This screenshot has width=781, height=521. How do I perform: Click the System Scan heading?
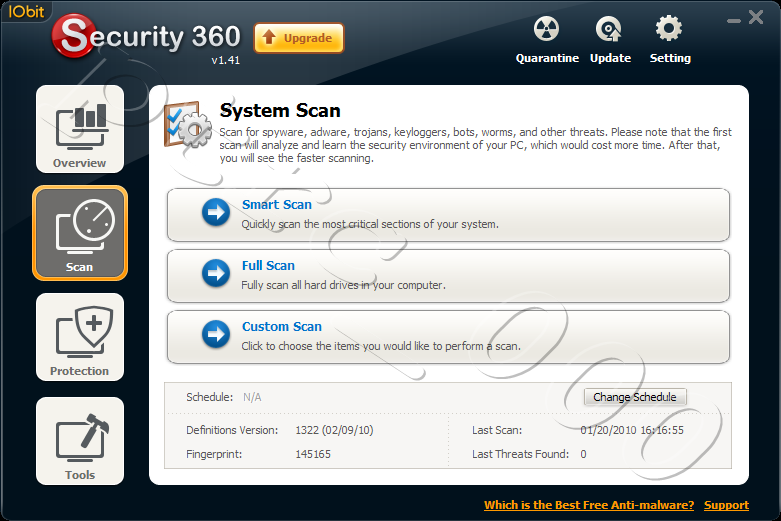pos(280,111)
